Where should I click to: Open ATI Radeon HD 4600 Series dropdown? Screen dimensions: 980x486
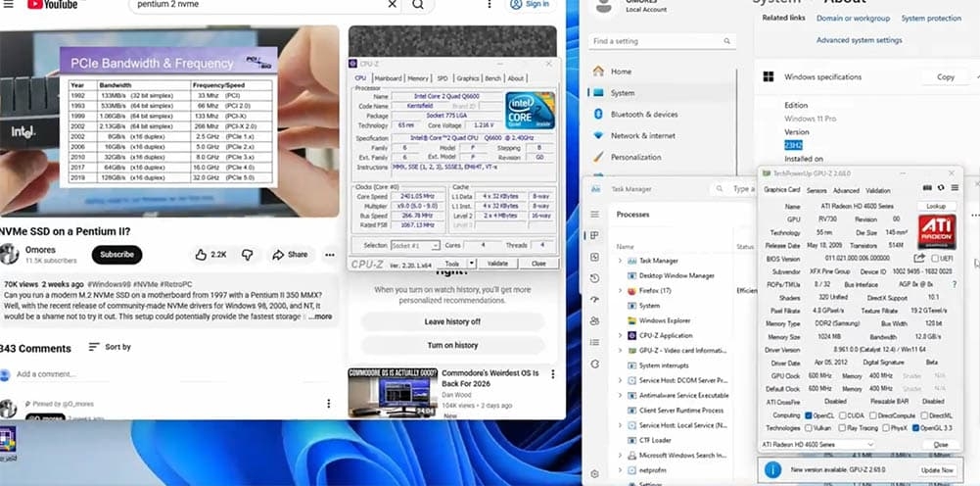817,445
